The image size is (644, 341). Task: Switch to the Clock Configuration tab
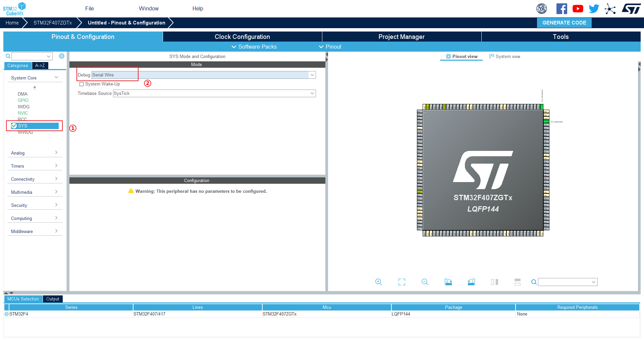(243, 37)
